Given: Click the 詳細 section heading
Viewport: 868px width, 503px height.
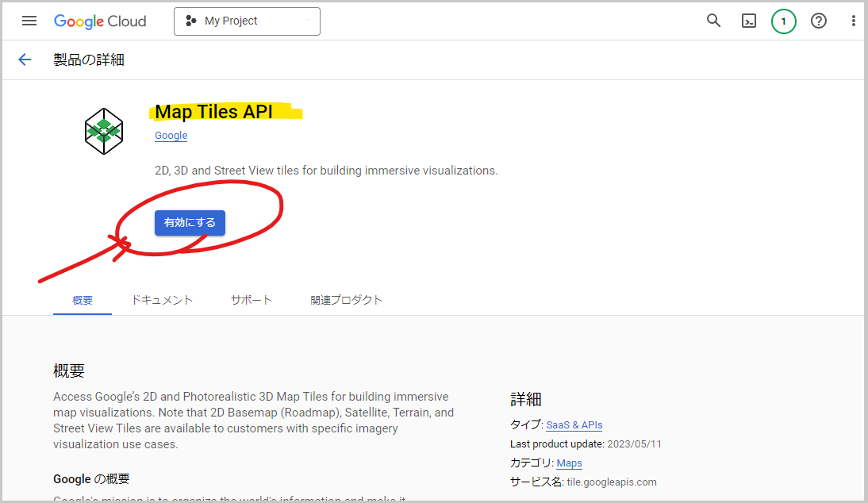Looking at the screenshot, I should pos(526,399).
